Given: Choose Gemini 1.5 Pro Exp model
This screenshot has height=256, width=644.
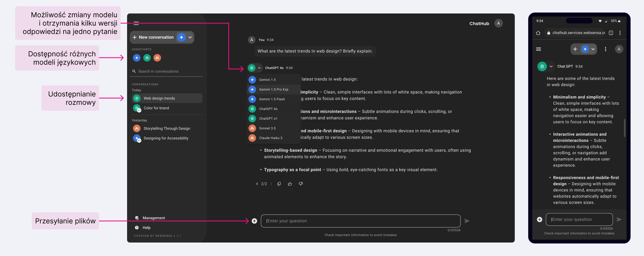Looking at the screenshot, I should click(x=274, y=89).
